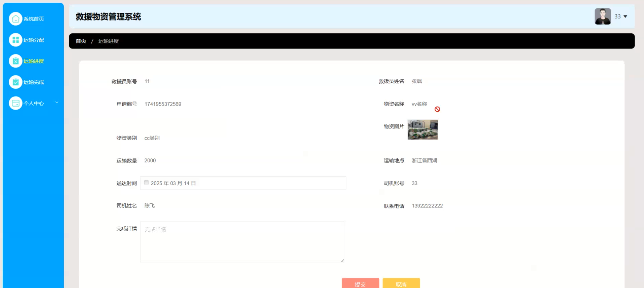The width and height of the screenshot is (644, 288).
Task: Go to the 运输完成 menu item
Action: [x=33, y=82]
